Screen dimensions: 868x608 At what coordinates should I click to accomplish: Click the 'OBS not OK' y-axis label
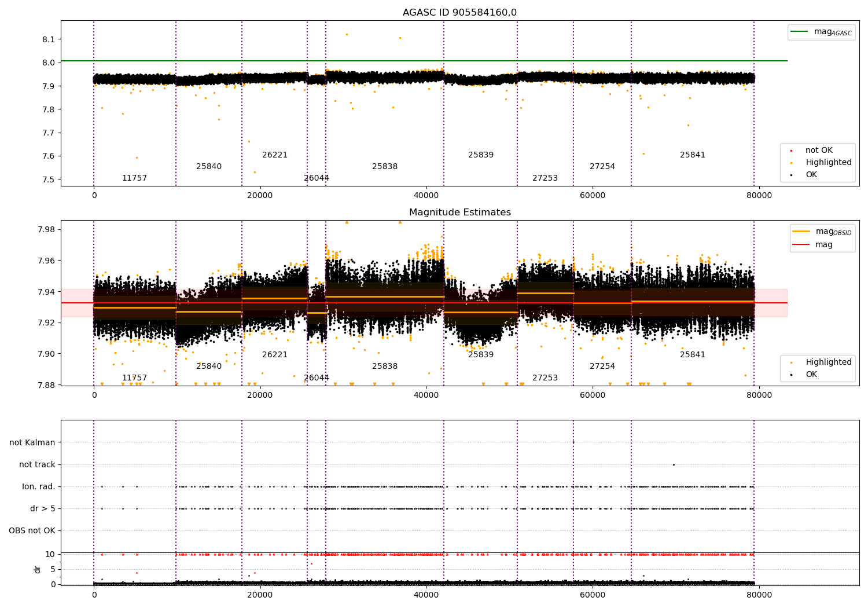32,530
